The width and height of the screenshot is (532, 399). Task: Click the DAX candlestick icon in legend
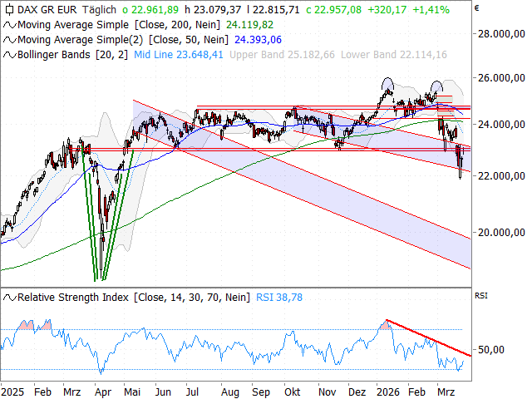(x=9, y=9)
